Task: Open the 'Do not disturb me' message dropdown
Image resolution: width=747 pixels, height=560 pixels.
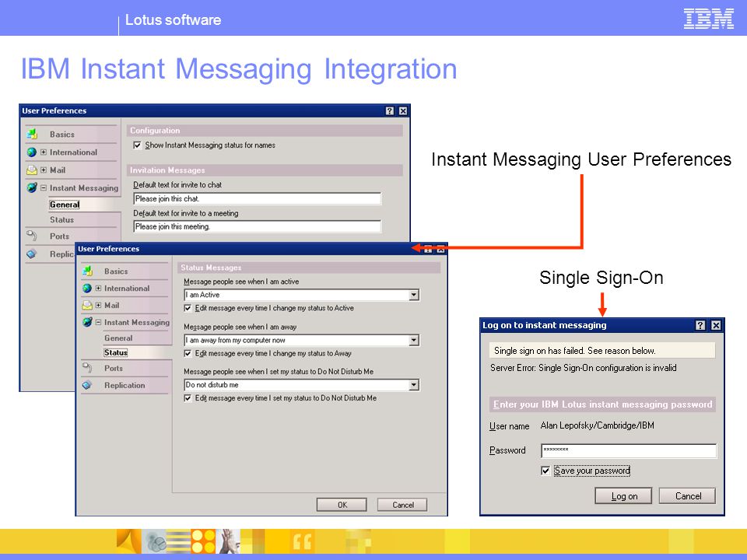Action: [414, 385]
